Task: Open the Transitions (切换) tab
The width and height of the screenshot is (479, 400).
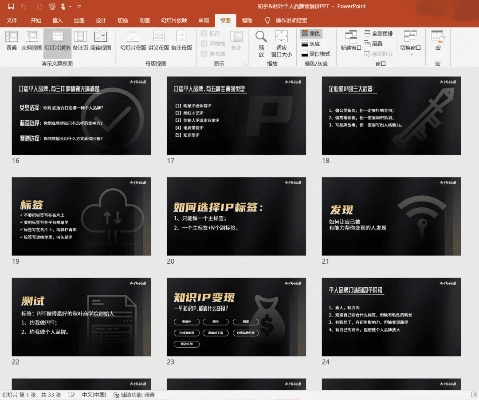Action: (x=123, y=20)
